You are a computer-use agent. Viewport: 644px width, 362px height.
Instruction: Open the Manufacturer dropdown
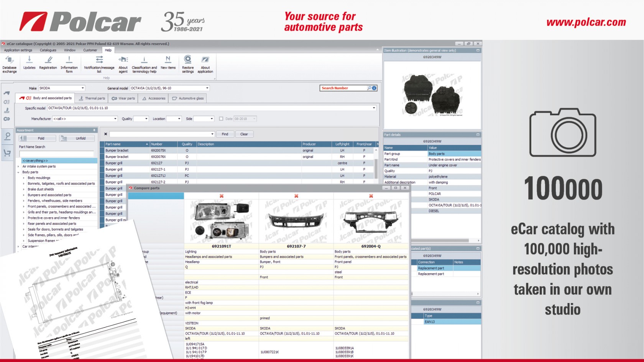[115, 119]
